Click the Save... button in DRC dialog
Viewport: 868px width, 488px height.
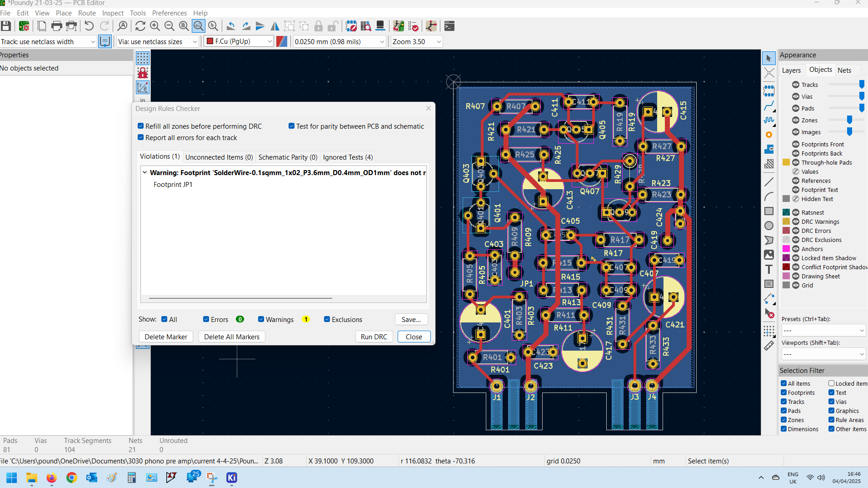tap(411, 319)
